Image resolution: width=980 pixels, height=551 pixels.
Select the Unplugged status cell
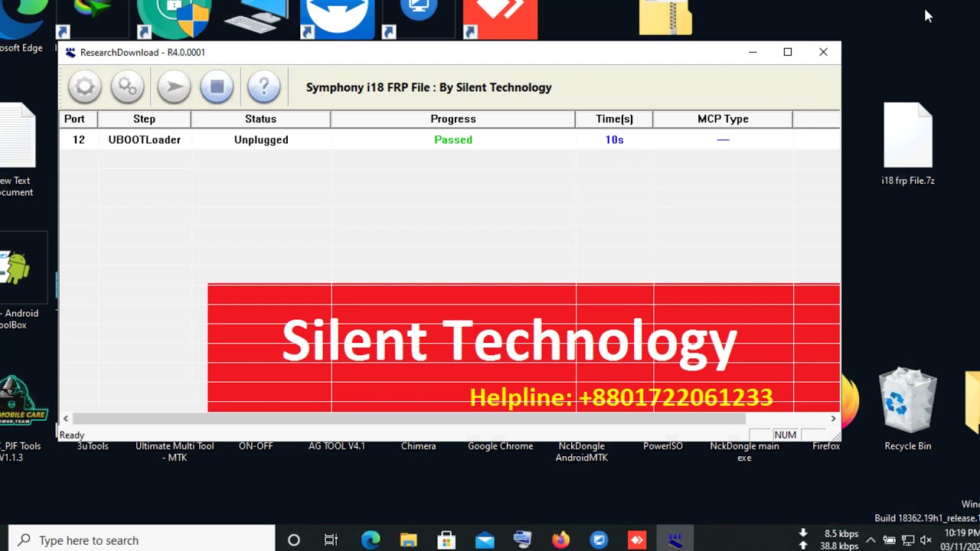click(x=260, y=139)
